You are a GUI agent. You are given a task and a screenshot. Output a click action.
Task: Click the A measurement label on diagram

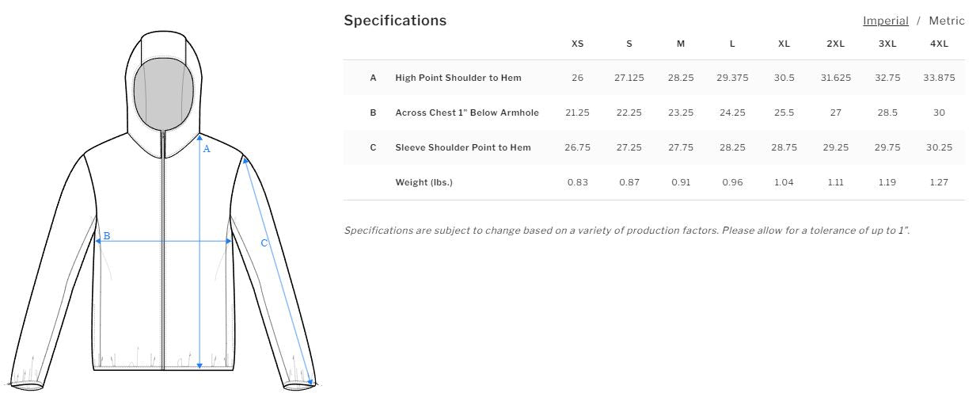coord(207,149)
